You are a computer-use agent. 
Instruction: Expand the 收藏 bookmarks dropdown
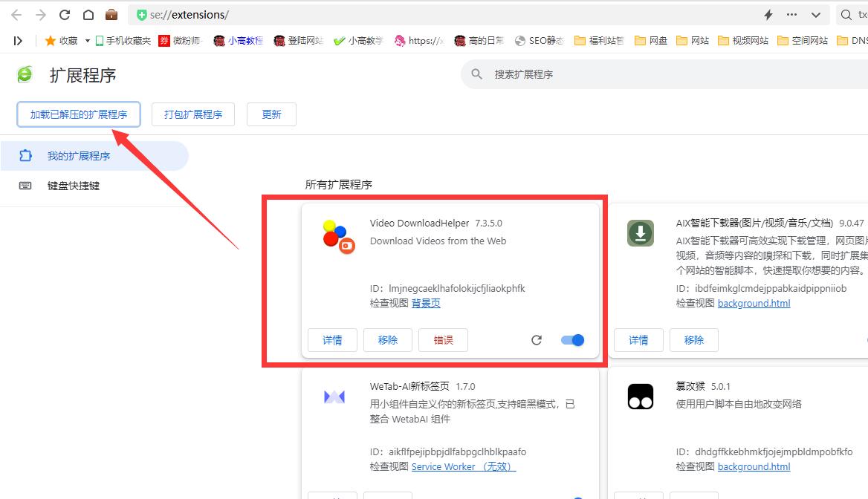(86, 41)
